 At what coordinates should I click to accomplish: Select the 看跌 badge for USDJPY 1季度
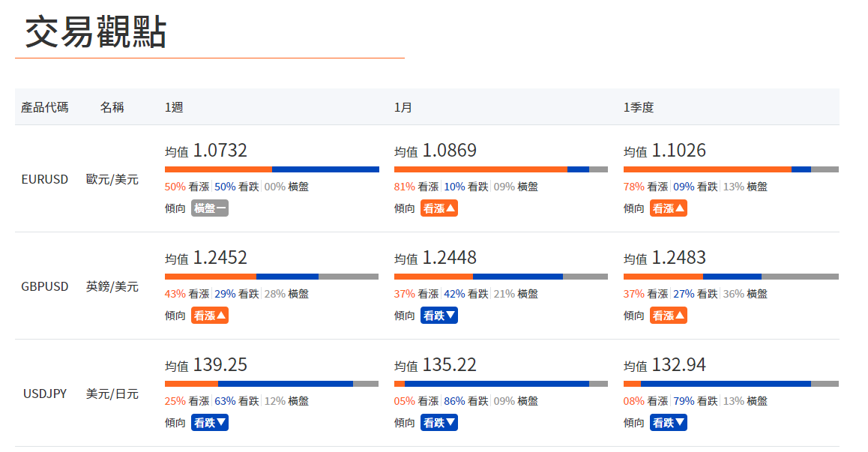[x=669, y=423]
